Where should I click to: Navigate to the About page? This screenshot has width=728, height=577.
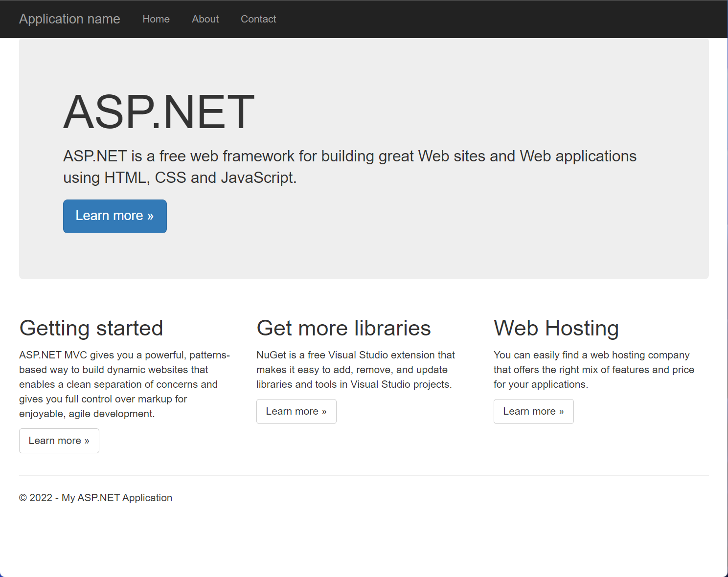(205, 19)
